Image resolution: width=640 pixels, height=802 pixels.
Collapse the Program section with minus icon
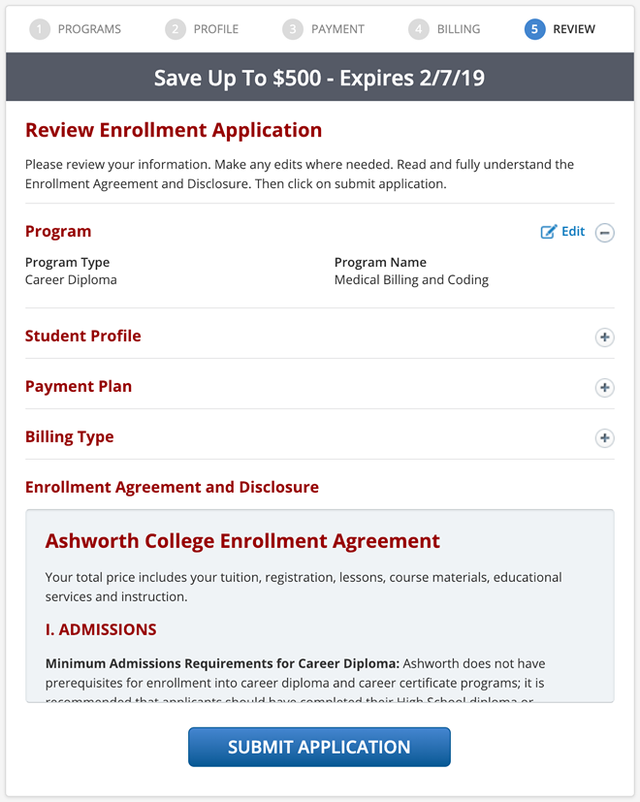[x=605, y=233]
